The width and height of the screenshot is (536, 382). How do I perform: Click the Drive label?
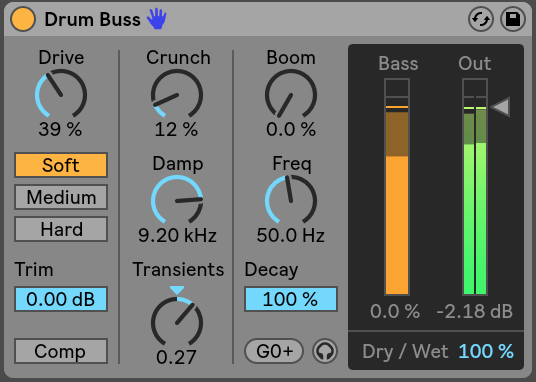(61, 57)
